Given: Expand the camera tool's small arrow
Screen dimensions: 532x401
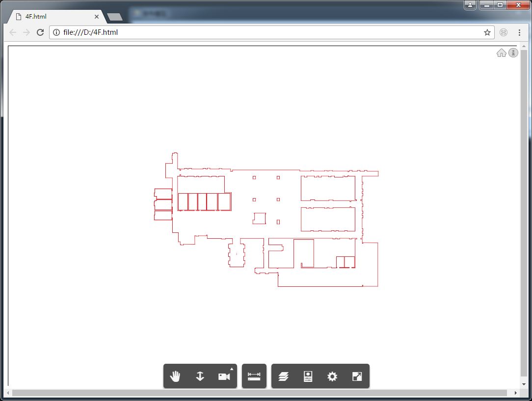Looking at the screenshot, I should tap(232, 369).
